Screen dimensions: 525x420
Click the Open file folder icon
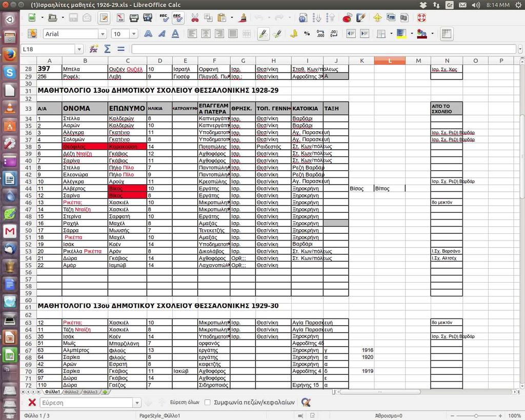pyautogui.click(x=53, y=17)
